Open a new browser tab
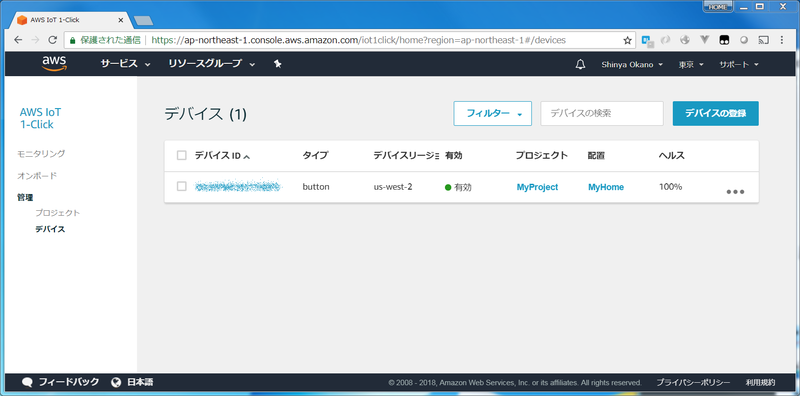The height and width of the screenshot is (396, 800). (143, 20)
